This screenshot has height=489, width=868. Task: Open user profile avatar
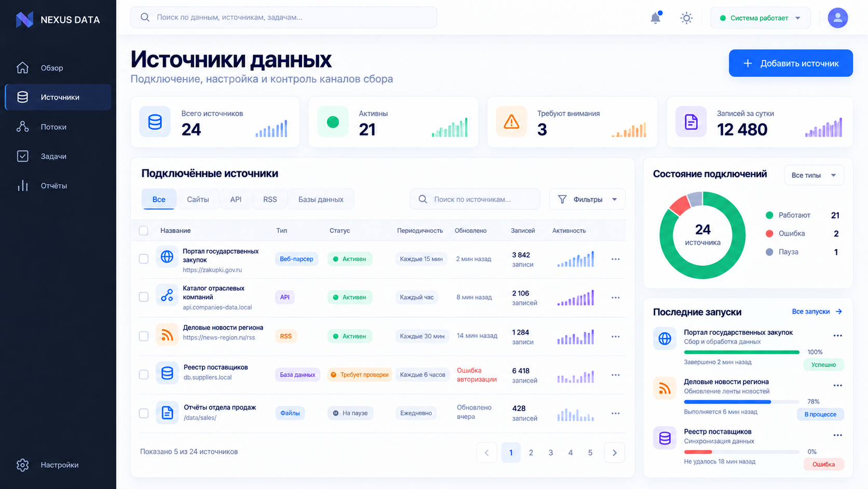pos(837,18)
